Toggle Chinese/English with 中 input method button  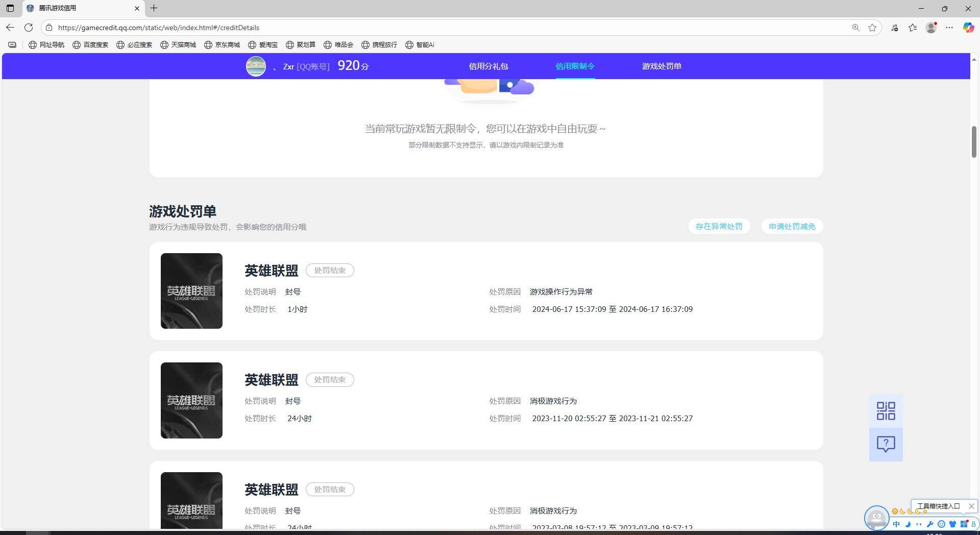[896, 524]
